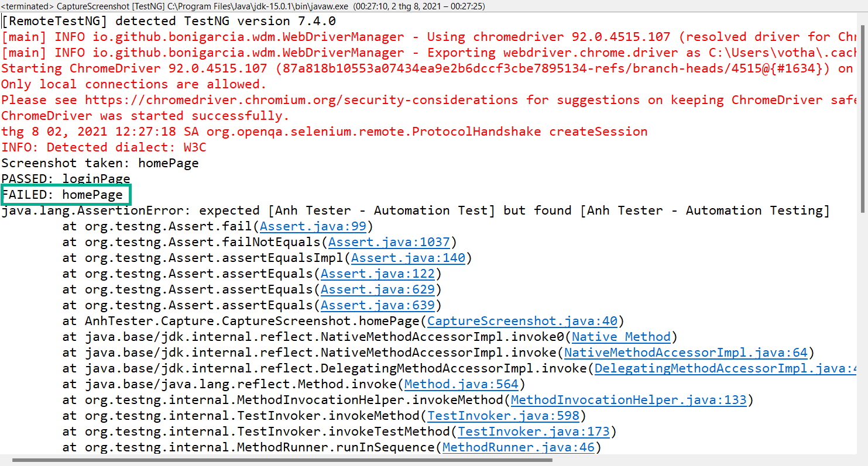The image size is (868, 466).
Task: Follow the Native Method link
Action: click(621, 337)
